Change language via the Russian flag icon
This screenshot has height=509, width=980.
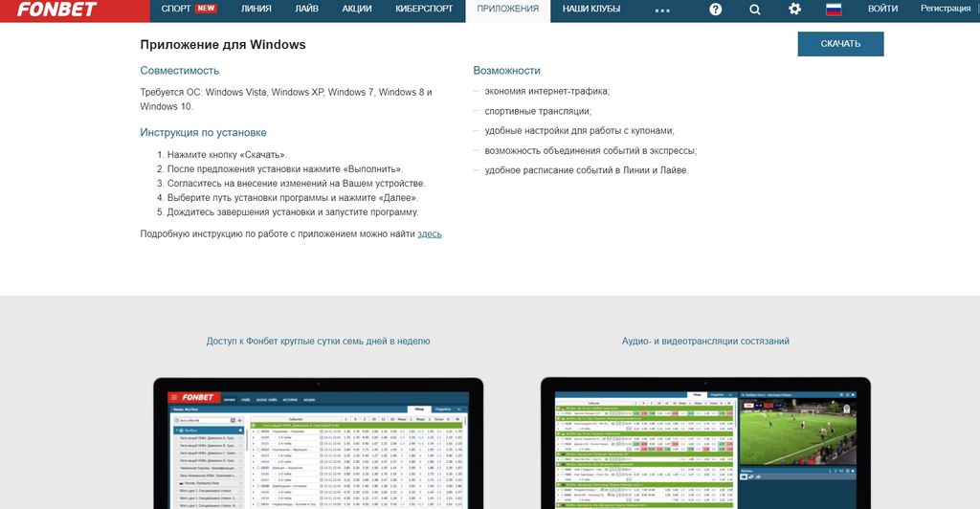[x=834, y=9]
